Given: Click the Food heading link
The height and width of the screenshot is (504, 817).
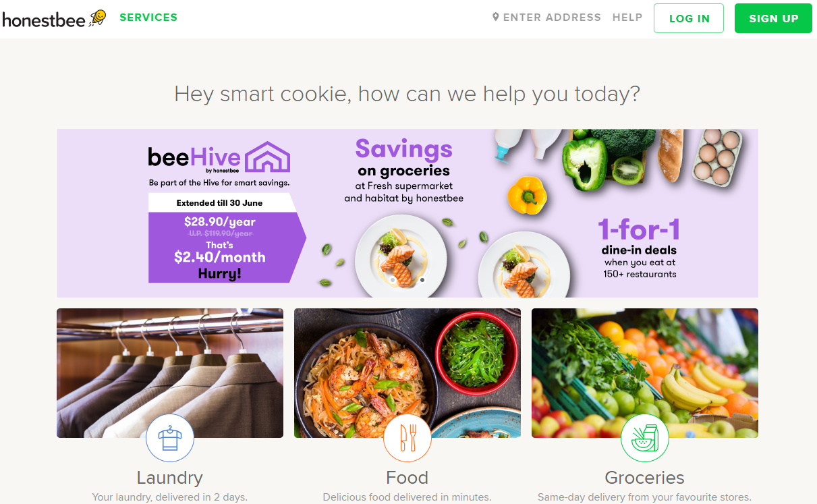Looking at the screenshot, I should tap(407, 478).
